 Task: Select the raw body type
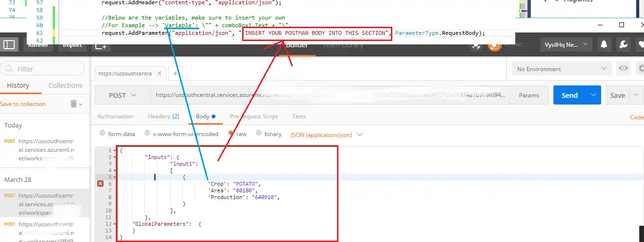(x=231, y=134)
